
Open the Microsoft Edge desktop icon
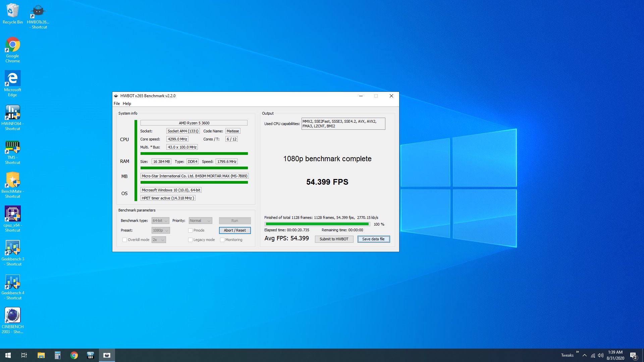point(13,83)
